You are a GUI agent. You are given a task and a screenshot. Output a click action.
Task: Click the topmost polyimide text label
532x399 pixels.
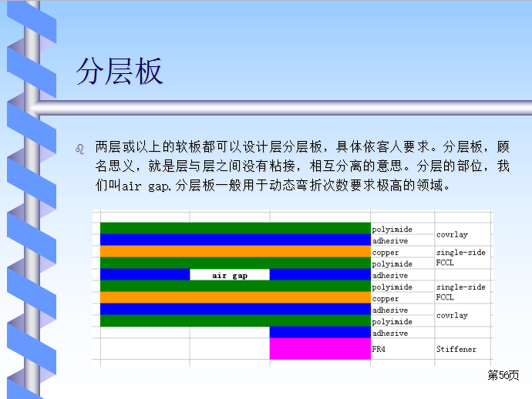392,230
